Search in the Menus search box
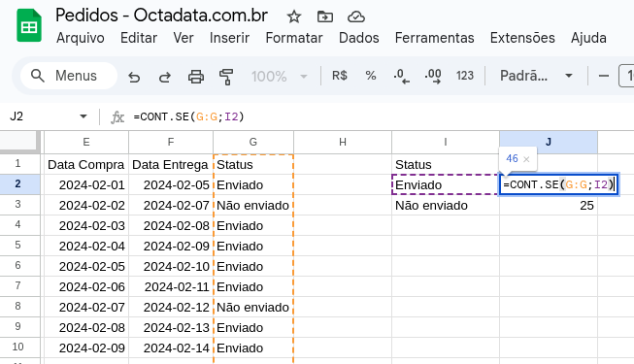634x364 pixels. (69, 76)
